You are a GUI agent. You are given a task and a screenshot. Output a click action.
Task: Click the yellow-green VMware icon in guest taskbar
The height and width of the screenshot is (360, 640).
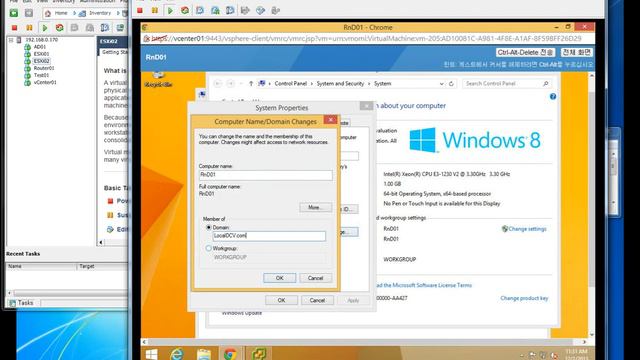tap(259, 354)
